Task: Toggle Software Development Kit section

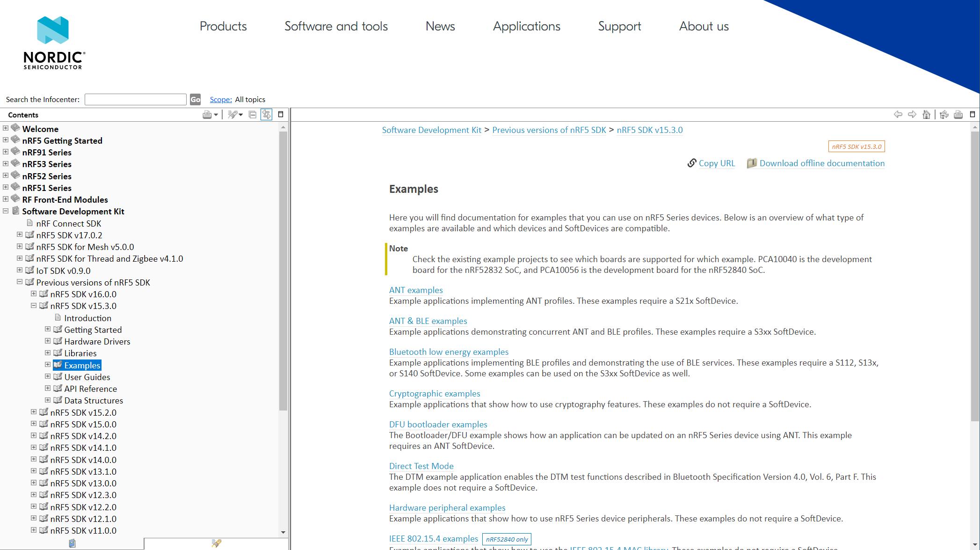Action: click(x=6, y=211)
